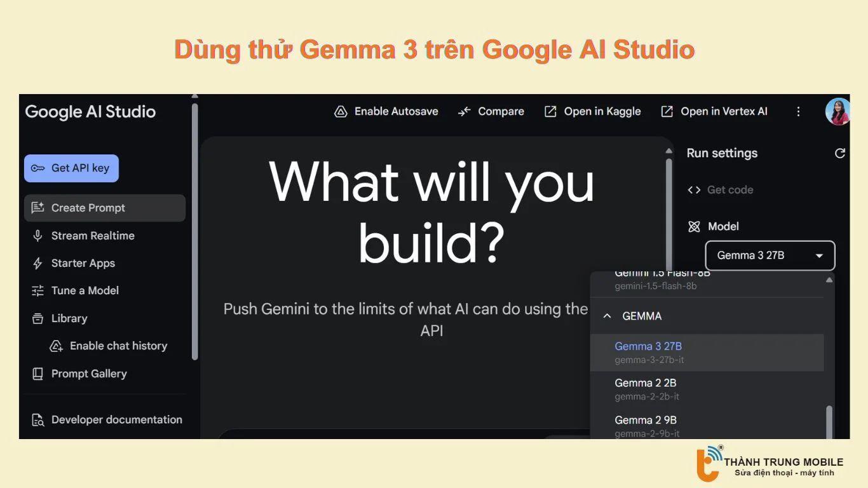
Task: Click the Get API key button
Action: (x=71, y=168)
